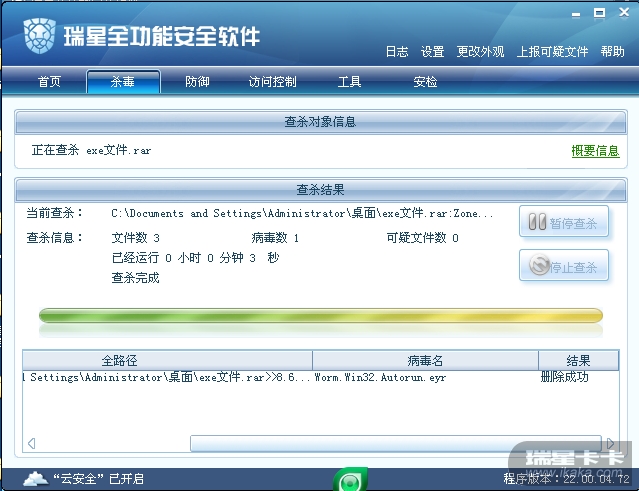Click the 查杀完成 status text
Screen dimensions: 639x491
click(135, 278)
